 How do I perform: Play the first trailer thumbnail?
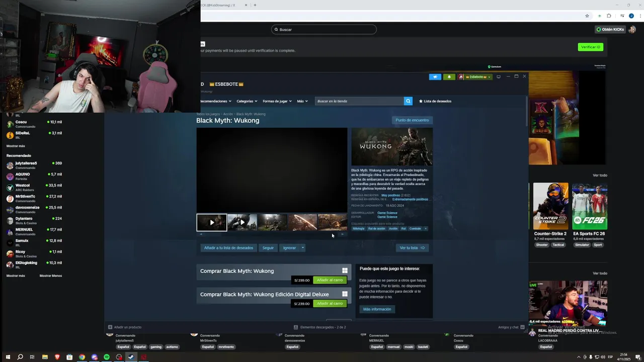(212, 222)
